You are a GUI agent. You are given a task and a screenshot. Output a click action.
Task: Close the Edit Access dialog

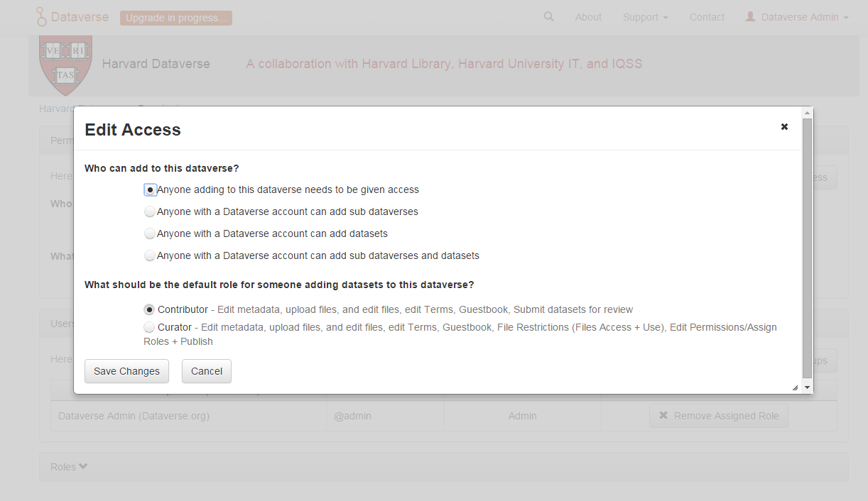tap(784, 127)
